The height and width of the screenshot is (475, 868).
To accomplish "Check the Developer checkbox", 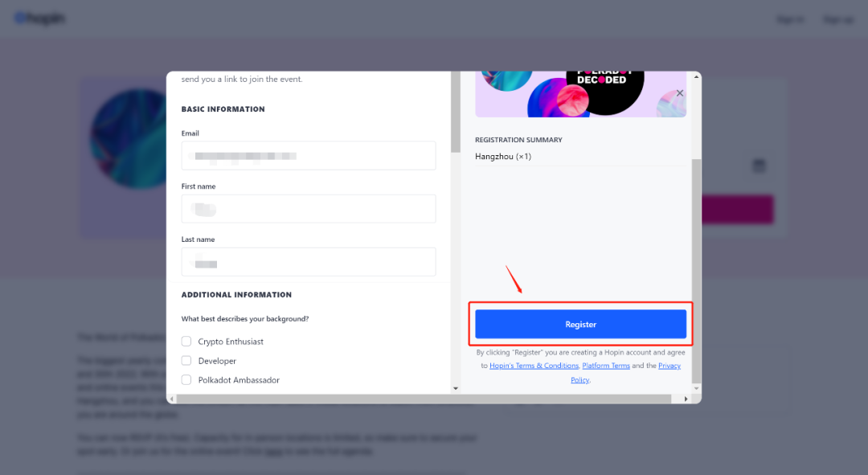I will [x=186, y=360].
